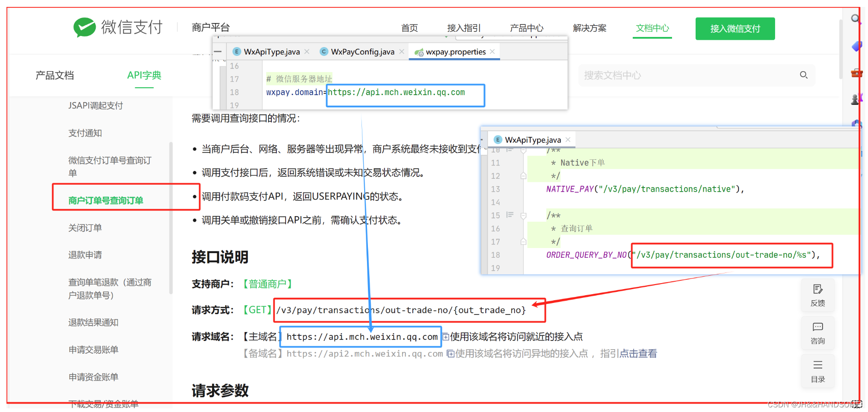
Task: Click the 需要调用查询接口的情况 paragraph heading
Action: coord(246,118)
